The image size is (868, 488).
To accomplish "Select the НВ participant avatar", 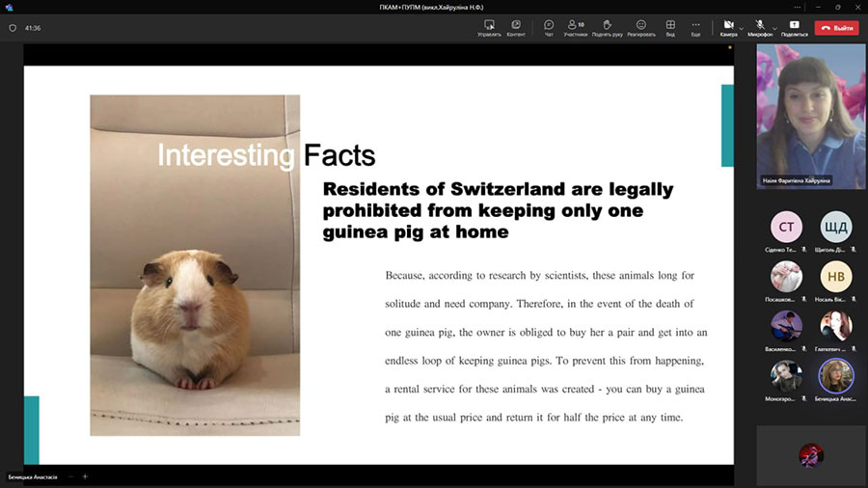I will 835,277.
